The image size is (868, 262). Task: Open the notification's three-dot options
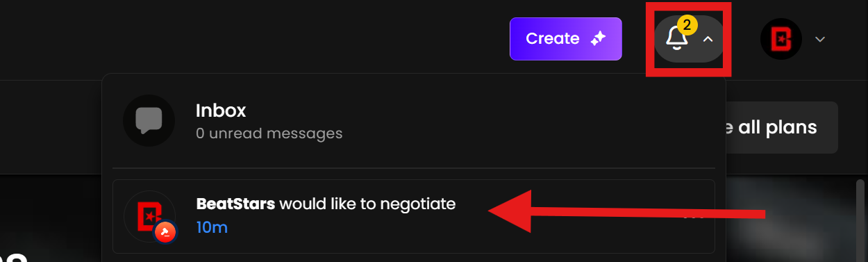[694, 216]
